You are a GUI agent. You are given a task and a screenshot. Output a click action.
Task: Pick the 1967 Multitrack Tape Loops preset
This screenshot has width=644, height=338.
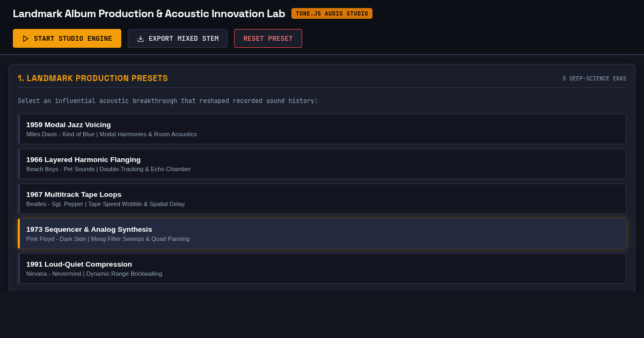click(x=322, y=199)
